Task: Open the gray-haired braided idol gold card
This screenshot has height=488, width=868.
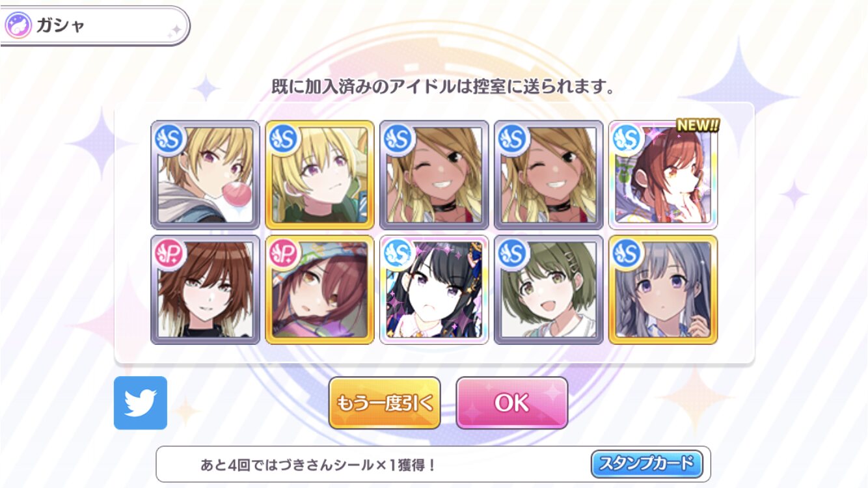Action: pyautogui.click(x=663, y=290)
